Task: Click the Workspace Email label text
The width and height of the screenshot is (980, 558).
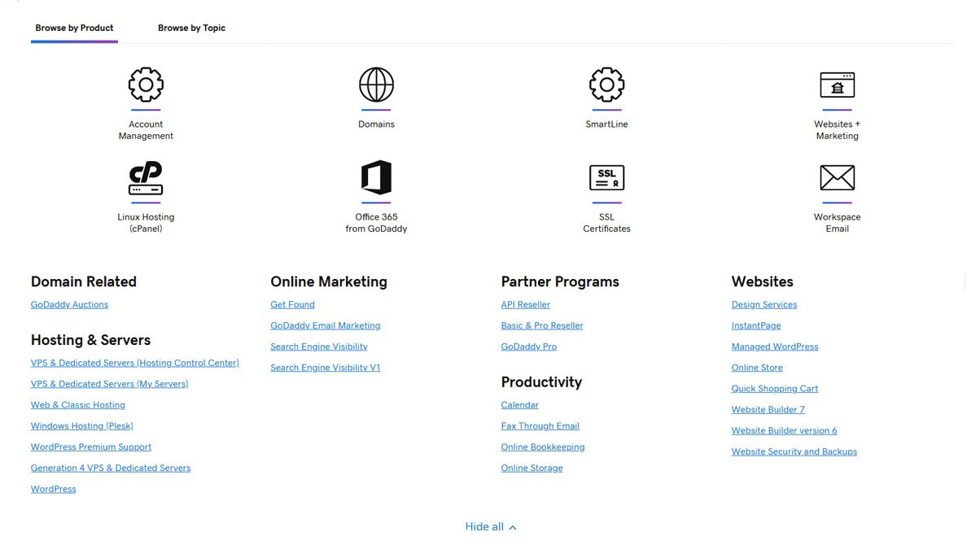Action: point(837,223)
